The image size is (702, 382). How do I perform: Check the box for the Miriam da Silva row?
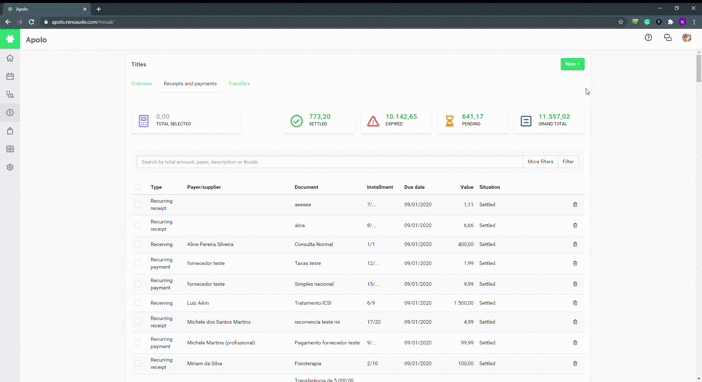[x=137, y=364]
